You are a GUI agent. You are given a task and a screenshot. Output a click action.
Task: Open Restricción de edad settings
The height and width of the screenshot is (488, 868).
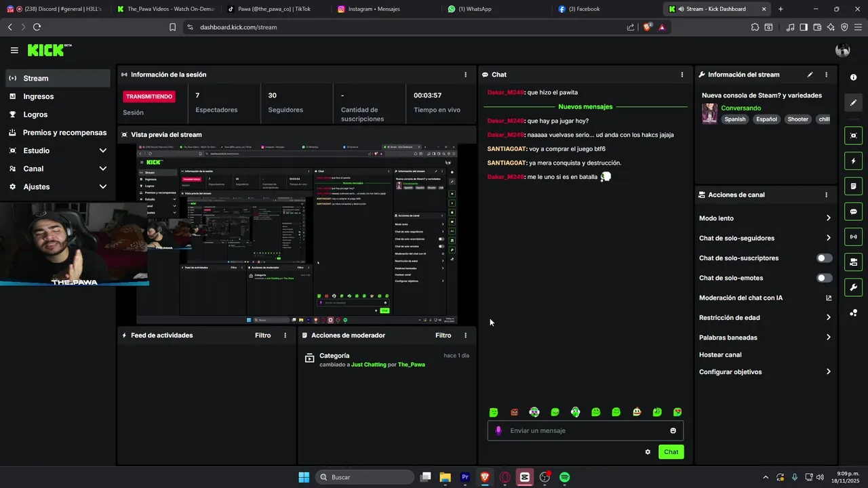tap(765, 317)
